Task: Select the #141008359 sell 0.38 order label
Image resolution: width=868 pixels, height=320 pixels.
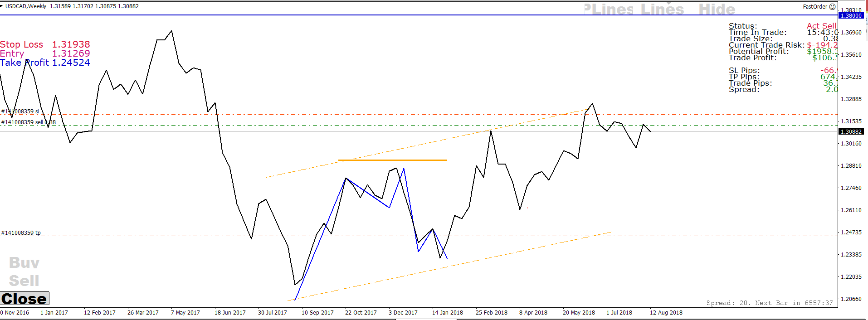Action: coord(29,122)
